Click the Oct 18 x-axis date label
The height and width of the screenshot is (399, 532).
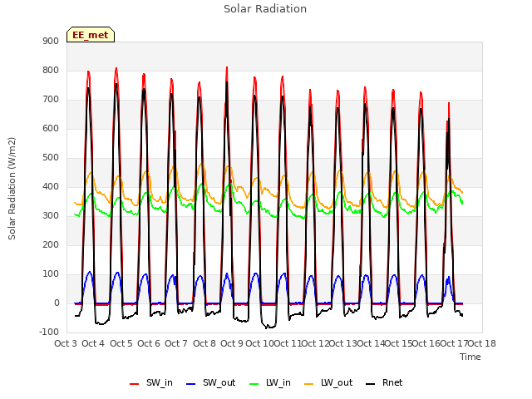tap(482, 343)
